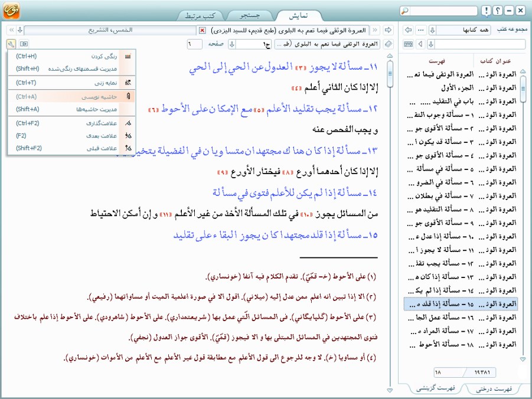The image size is (532, 399).
Task: Switch to the نمایش tab
Action: [298, 15]
